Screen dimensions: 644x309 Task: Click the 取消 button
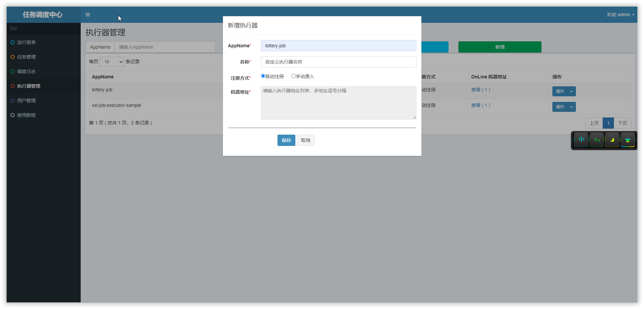point(305,140)
